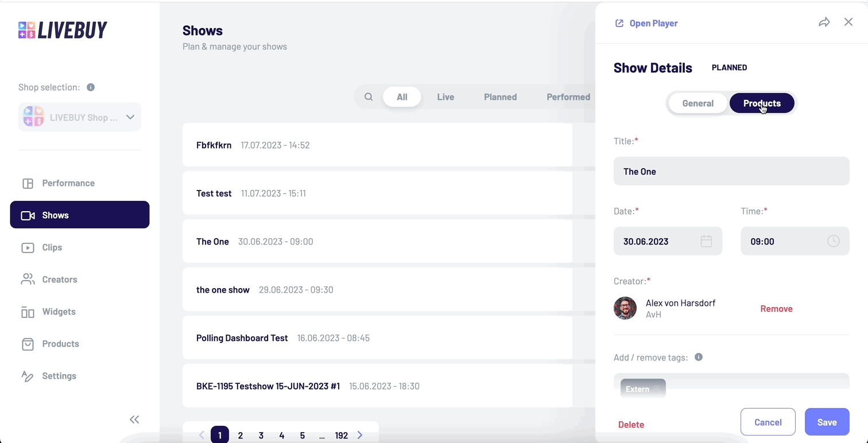The image size is (868, 443).
Task: Click the clock icon in the Time field
Action: [x=834, y=241]
